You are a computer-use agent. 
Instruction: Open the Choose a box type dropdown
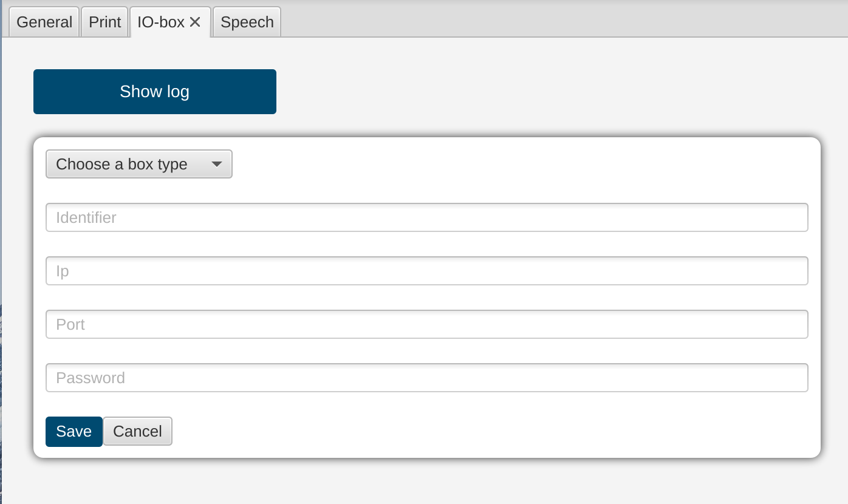138,164
